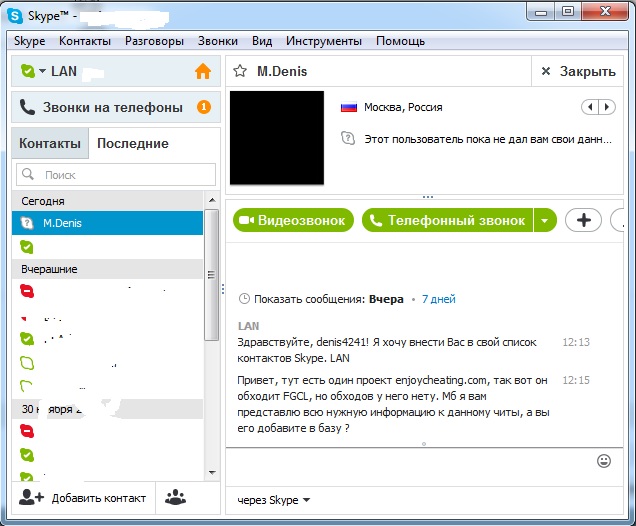Click the Вчерашние group header
Screen dimensions: 636x526
(107, 269)
